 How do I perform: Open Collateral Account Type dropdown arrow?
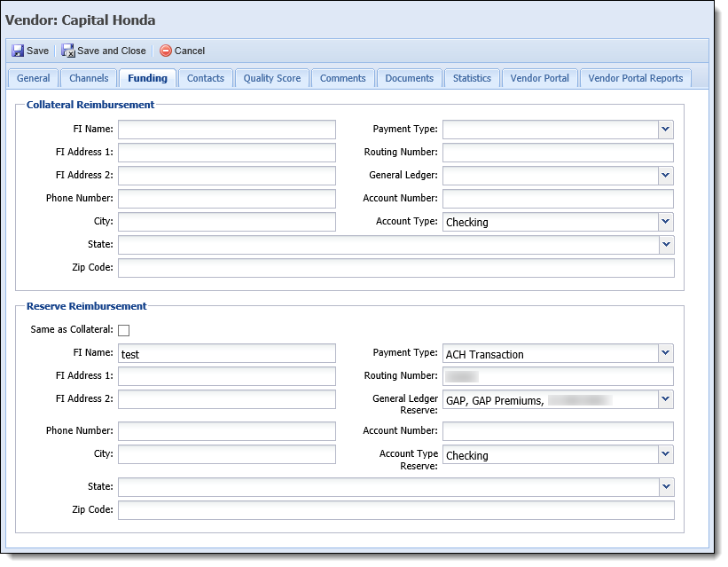[665, 222]
